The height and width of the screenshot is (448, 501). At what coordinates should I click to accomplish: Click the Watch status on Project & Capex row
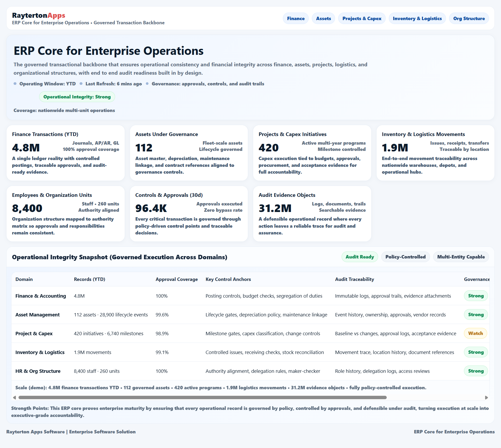click(475, 333)
